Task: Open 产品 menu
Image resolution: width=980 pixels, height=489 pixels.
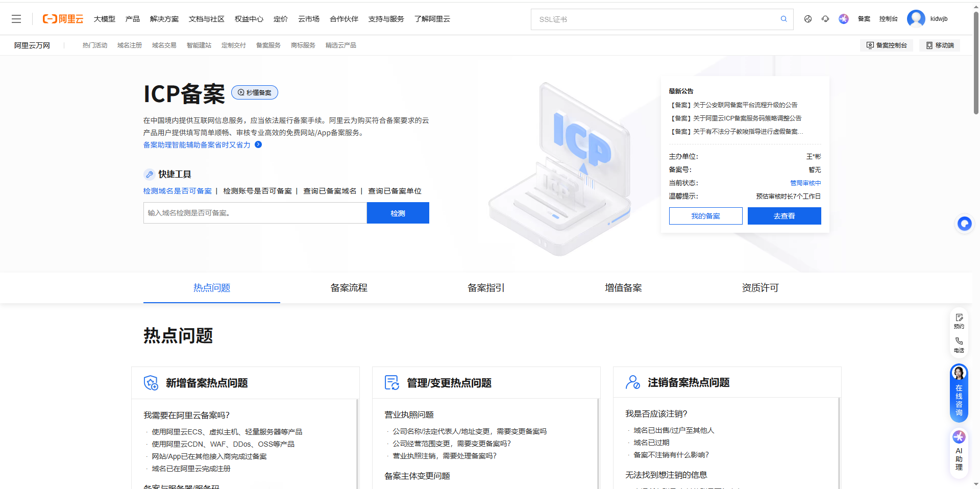Action: [133, 19]
